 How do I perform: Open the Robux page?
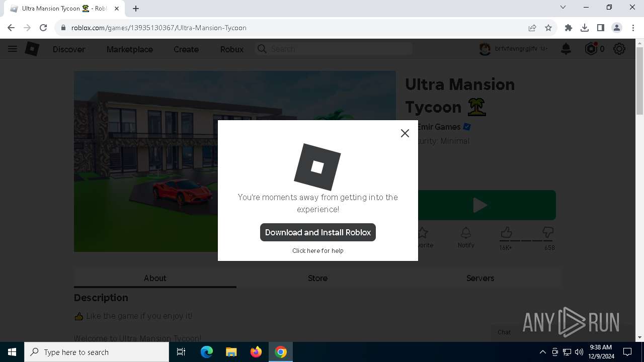(x=232, y=49)
